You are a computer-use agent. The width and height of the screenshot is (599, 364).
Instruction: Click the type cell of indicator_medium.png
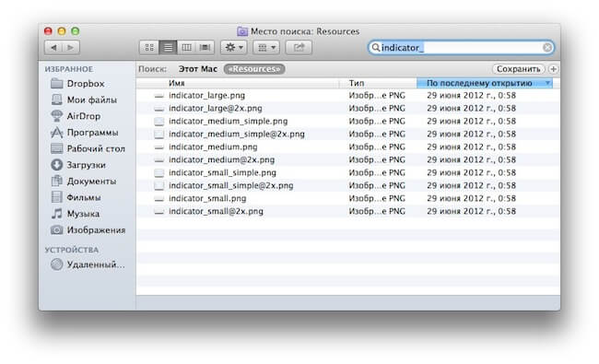tap(377, 147)
